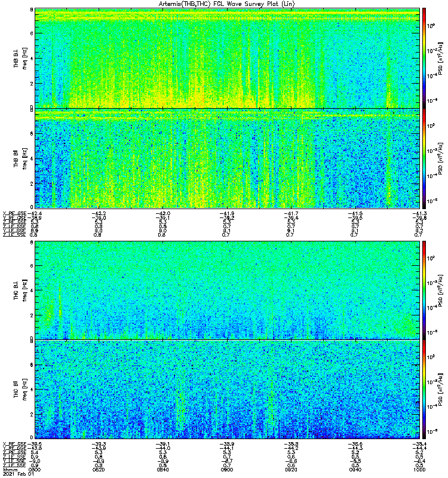Click the 0900 time tick label
Screen dimensions: 448x478
tap(227, 470)
